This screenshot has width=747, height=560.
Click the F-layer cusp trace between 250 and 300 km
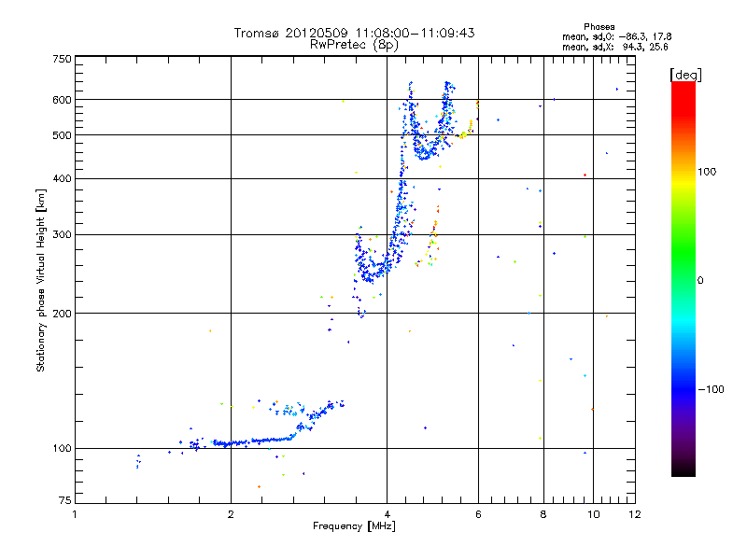(x=376, y=258)
